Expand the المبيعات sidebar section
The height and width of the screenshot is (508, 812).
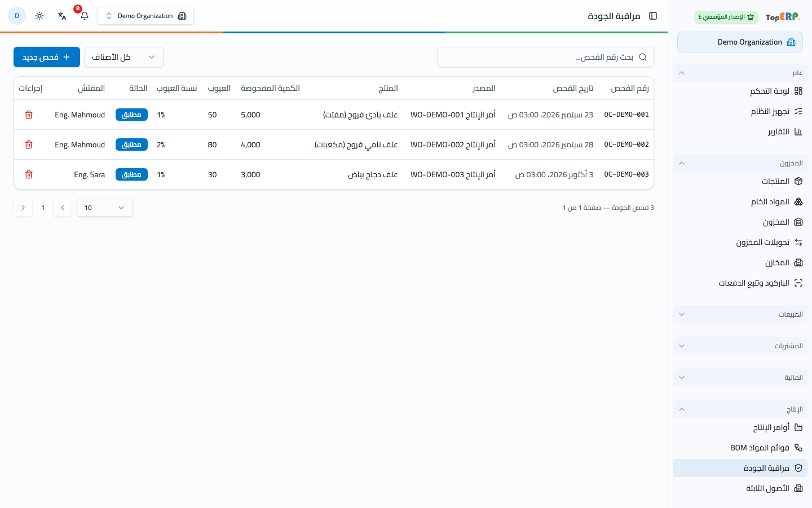[x=740, y=314]
